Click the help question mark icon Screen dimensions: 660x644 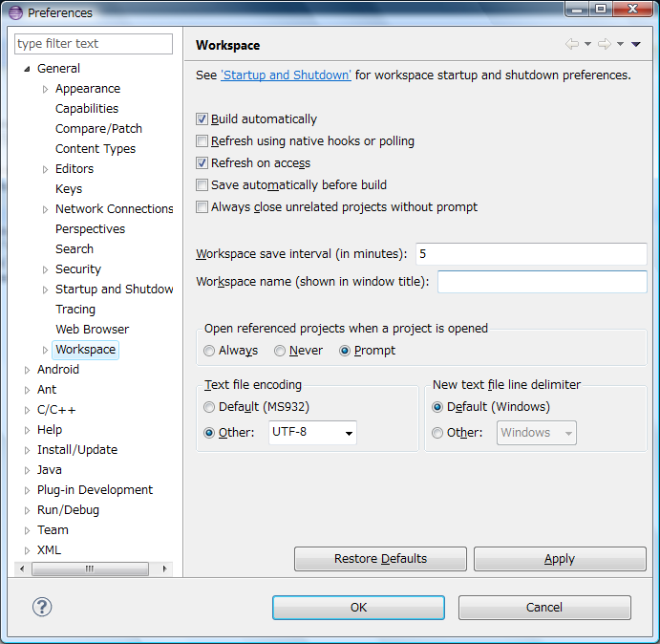click(42, 607)
